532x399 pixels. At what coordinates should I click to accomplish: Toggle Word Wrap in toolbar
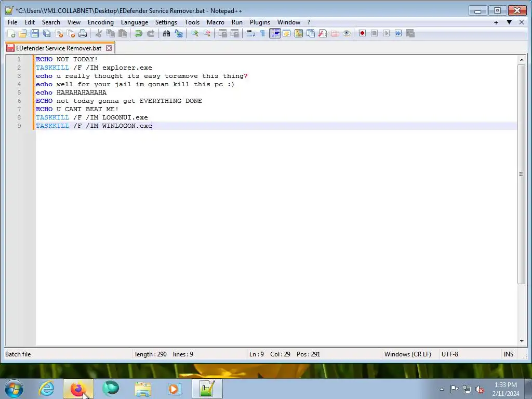click(x=251, y=33)
